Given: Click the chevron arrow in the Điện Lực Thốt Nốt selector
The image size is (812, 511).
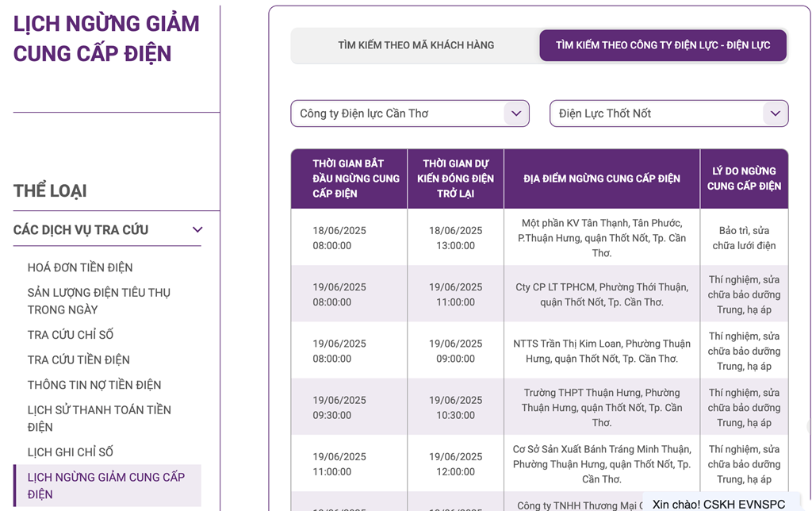Looking at the screenshot, I should pyautogui.click(x=775, y=113).
